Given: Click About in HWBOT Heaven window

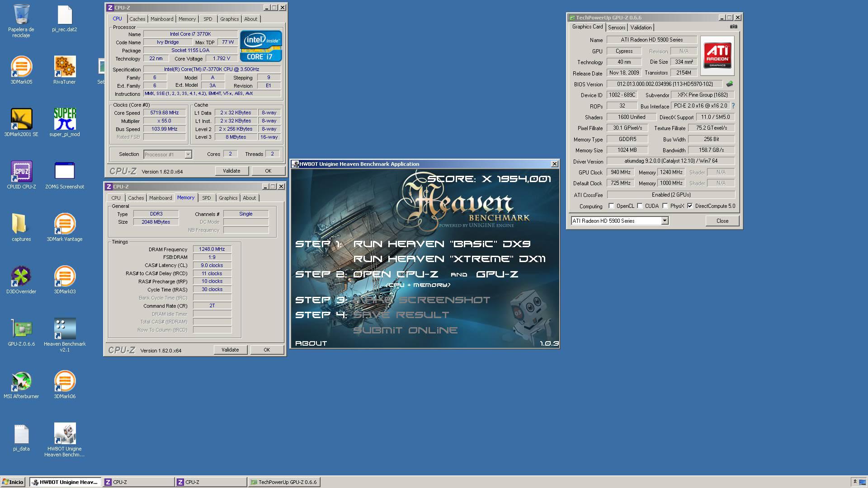Looking at the screenshot, I should (x=311, y=343).
